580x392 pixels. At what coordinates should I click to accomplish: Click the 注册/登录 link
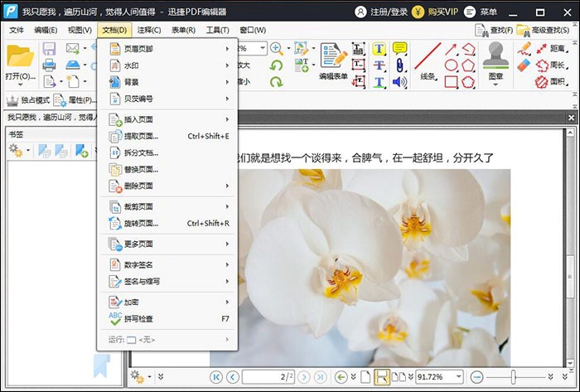tap(388, 12)
